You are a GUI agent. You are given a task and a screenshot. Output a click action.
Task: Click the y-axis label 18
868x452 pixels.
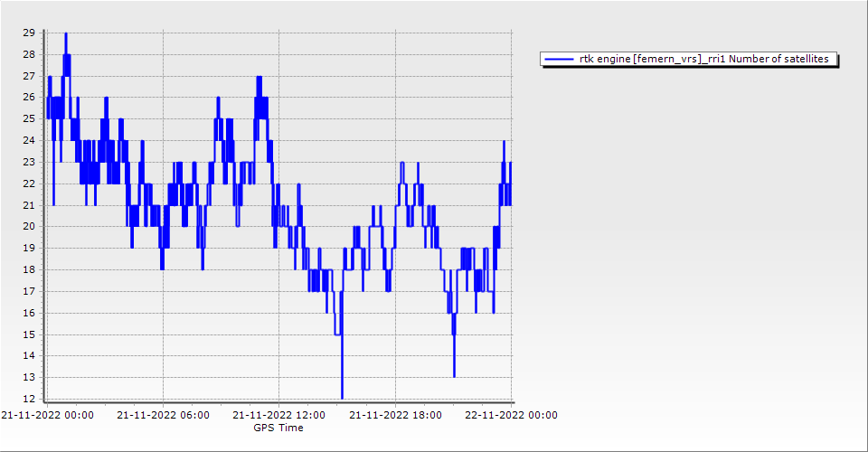point(29,269)
